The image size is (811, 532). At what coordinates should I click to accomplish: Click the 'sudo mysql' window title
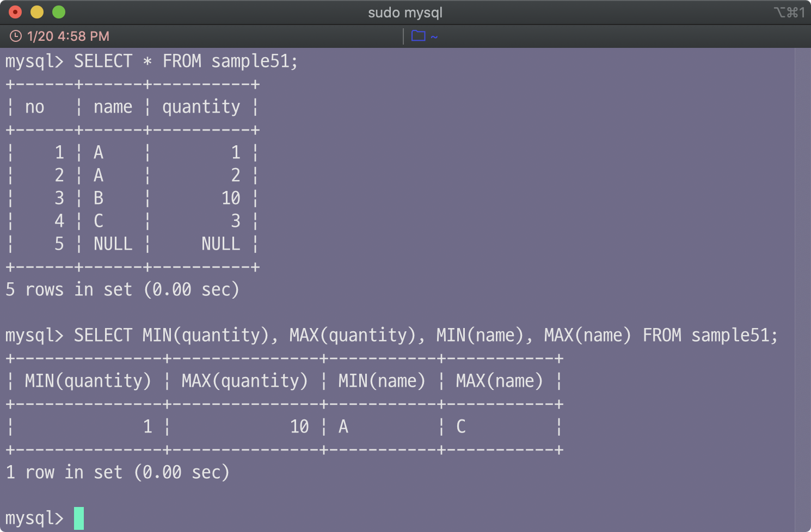pos(405,13)
